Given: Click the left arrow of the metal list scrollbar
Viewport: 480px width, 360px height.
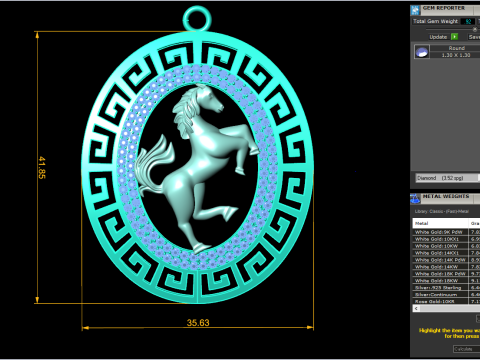Looking at the screenshot, I should pos(416,309).
